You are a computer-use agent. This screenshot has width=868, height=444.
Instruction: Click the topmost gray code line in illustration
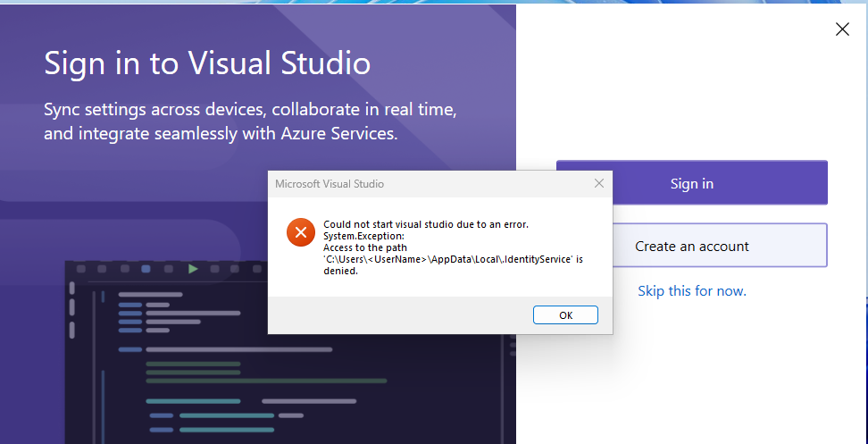pyautogui.click(x=151, y=295)
